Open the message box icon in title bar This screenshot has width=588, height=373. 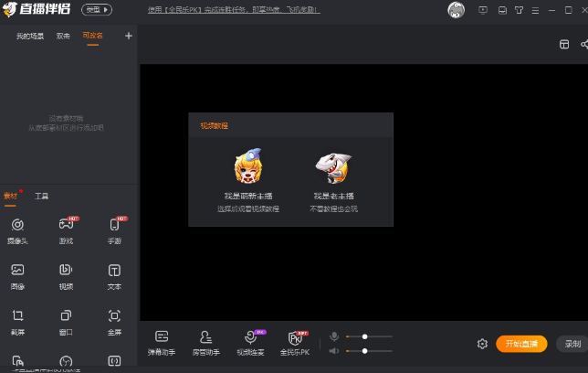click(502, 10)
